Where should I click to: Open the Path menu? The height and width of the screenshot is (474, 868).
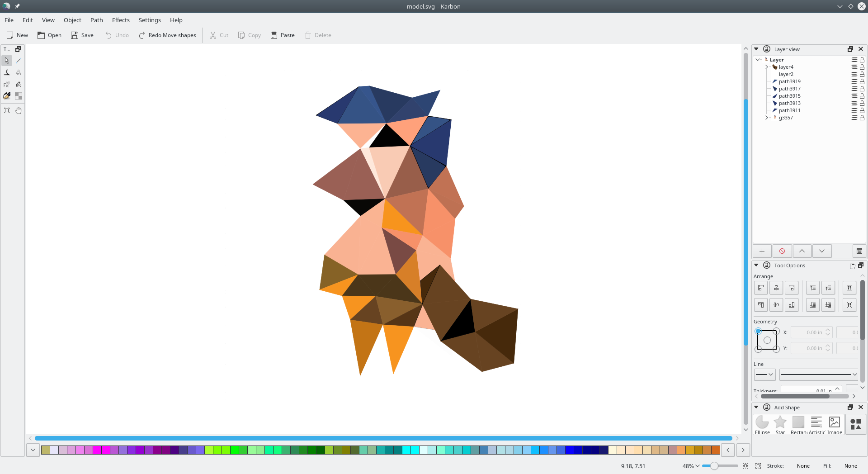[96, 20]
